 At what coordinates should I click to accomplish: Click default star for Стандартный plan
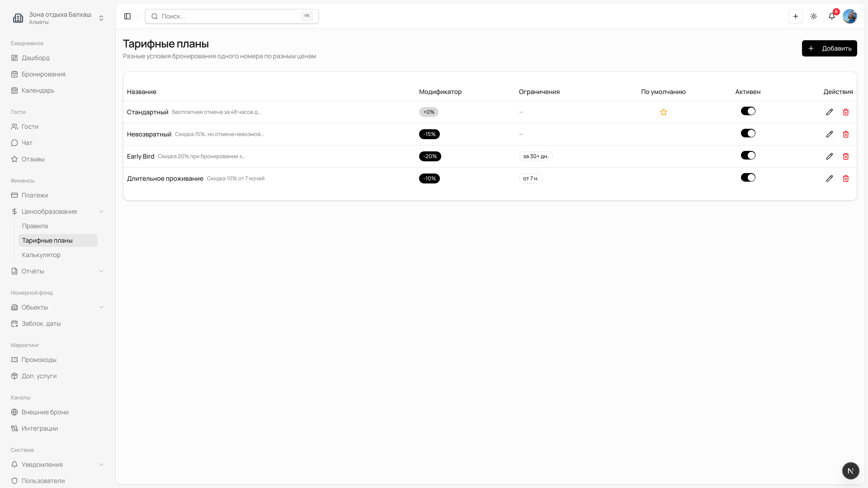pos(663,112)
